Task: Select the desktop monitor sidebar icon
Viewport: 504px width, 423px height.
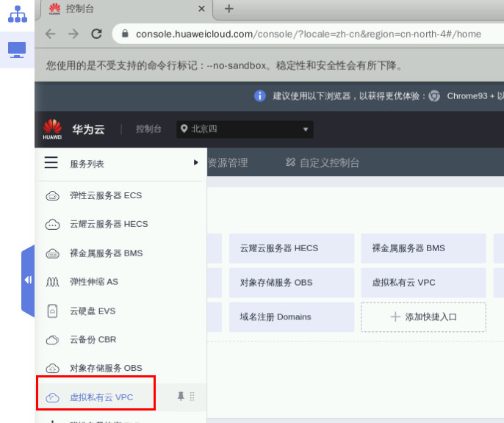Action: pos(17,50)
